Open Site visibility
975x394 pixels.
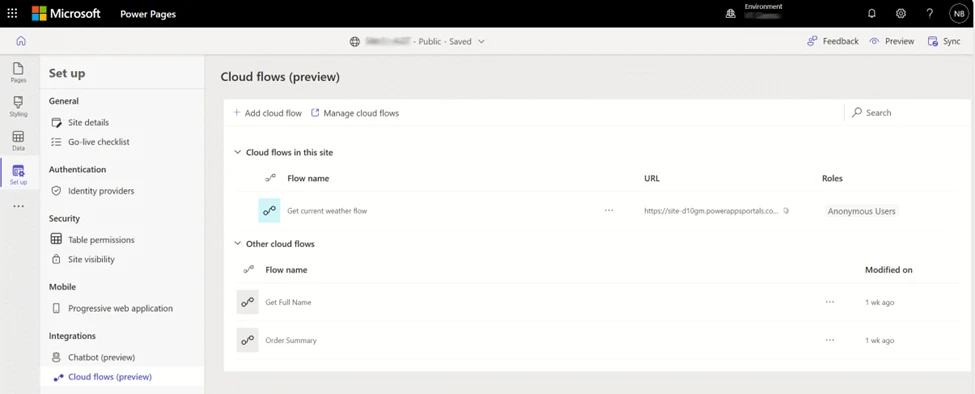click(83, 259)
